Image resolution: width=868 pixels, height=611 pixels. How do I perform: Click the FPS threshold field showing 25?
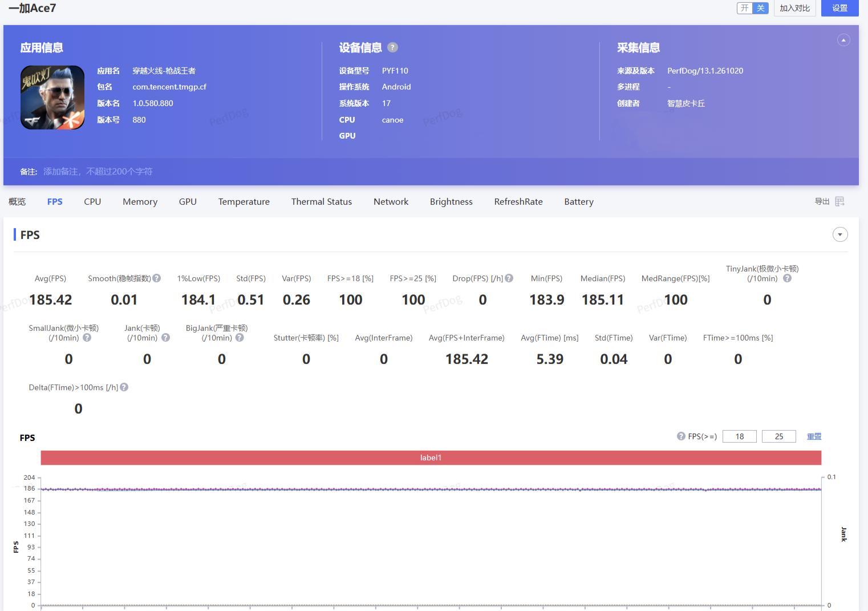(x=779, y=436)
